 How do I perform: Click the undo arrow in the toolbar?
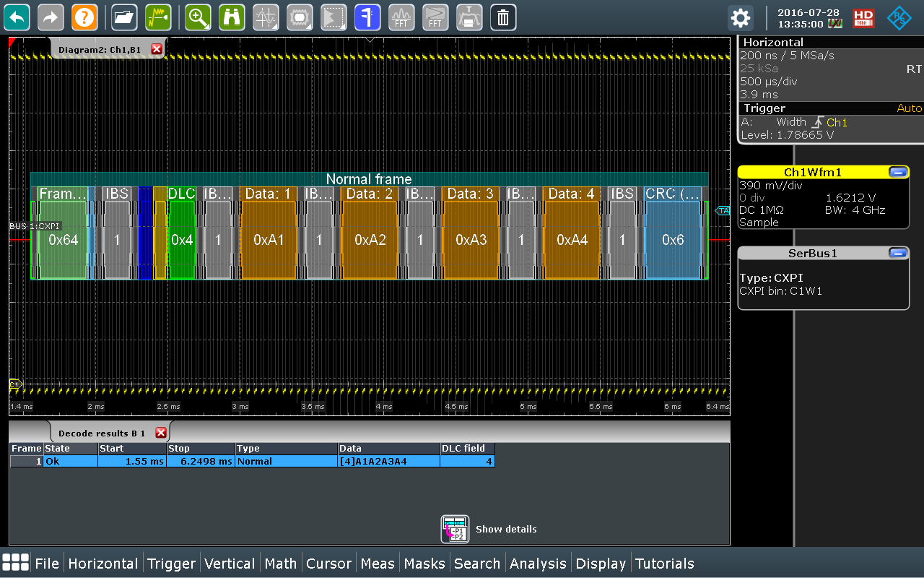17,17
